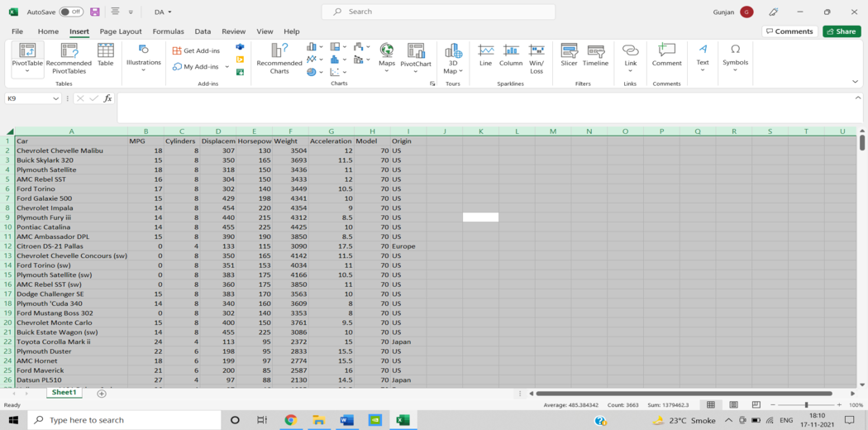Click the PivotChart icon
This screenshot has width=868, height=430.
click(x=416, y=50)
